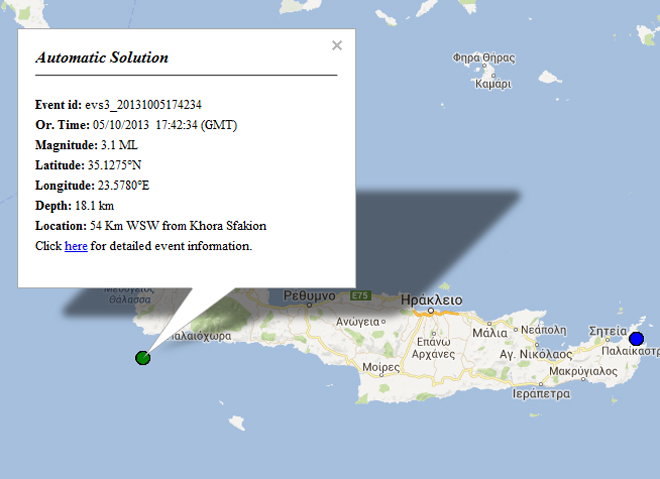Click the Ανώγεια village label
Viewport: 660px width, 479px height.
(361, 322)
